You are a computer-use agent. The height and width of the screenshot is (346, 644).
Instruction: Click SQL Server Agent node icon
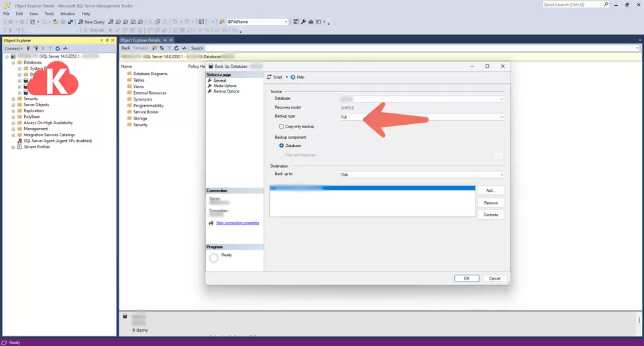coord(19,141)
